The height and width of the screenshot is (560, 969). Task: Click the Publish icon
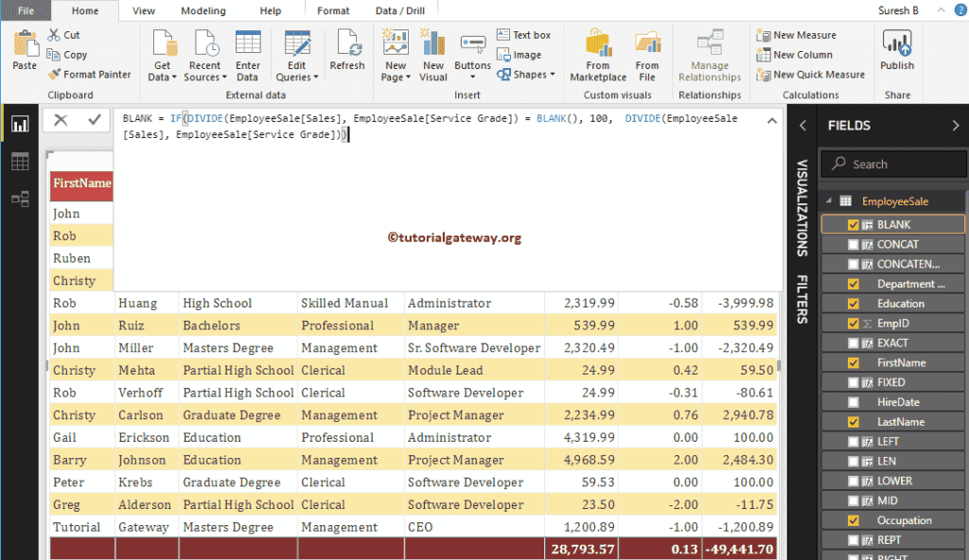tap(896, 50)
